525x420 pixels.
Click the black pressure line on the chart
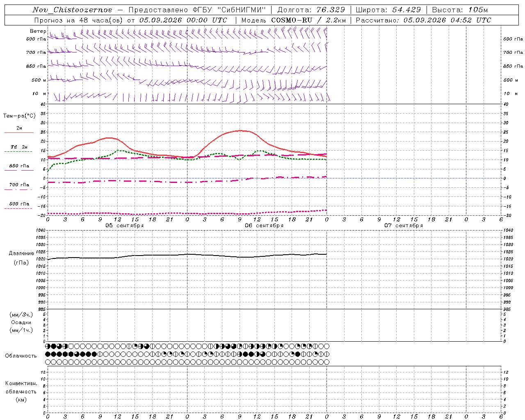tap(187, 254)
